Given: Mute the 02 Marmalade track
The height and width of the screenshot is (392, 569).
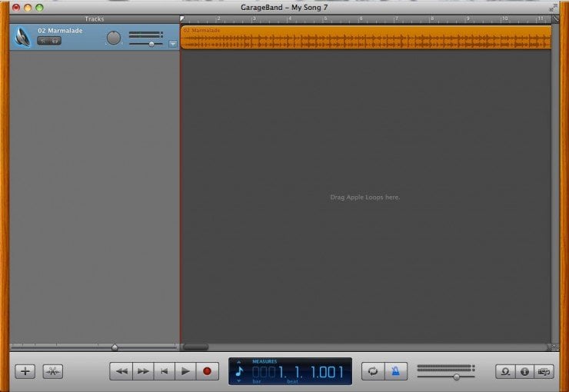Looking at the screenshot, I should click(x=43, y=41).
